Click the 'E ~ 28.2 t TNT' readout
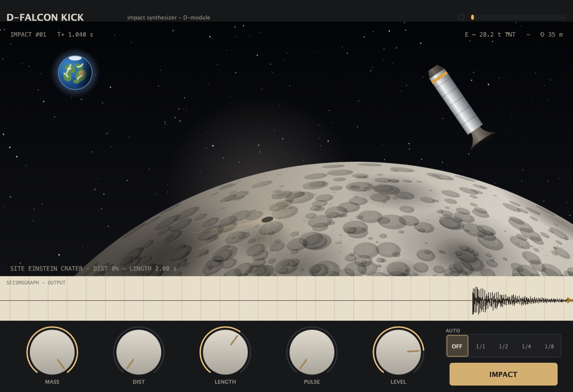The width and height of the screenshot is (573, 392). (490, 34)
